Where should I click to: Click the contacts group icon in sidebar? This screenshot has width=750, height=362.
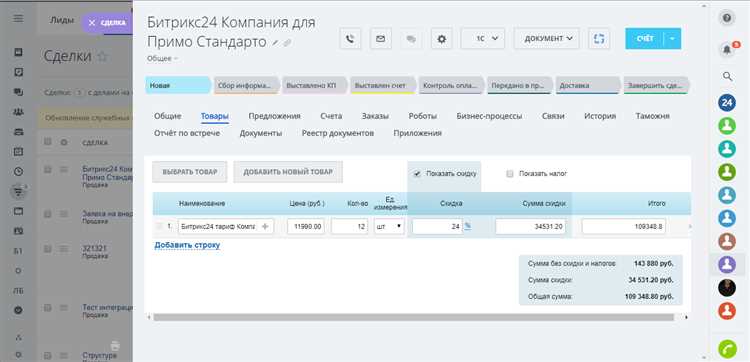18,112
